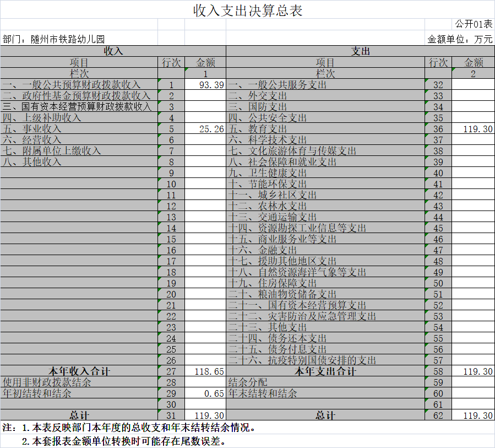
Task: Click the 使用非财政拨款结余 cell
Action: point(79,382)
